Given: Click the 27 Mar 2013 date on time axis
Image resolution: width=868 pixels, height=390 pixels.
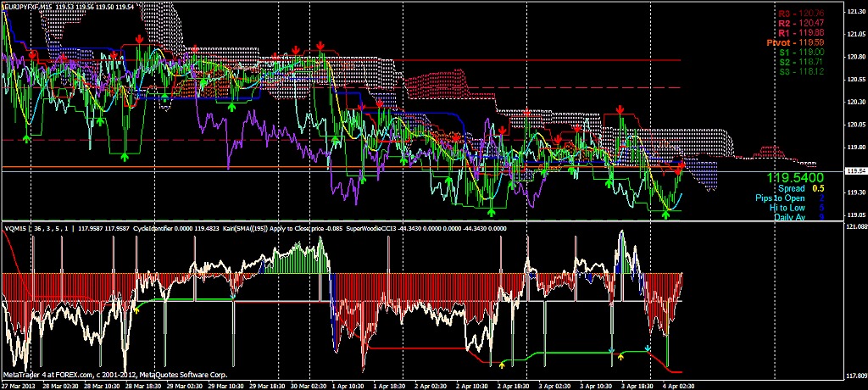Looking at the screenshot, I should coord(19,384).
